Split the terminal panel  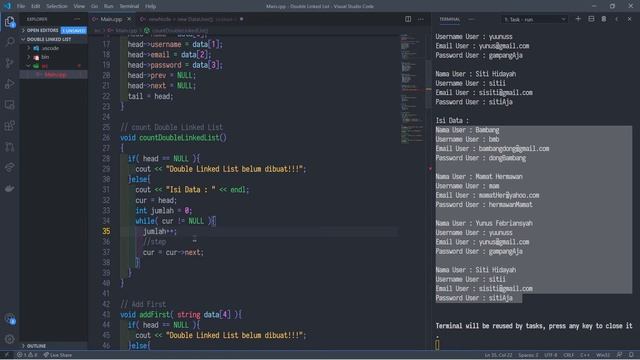591,19
